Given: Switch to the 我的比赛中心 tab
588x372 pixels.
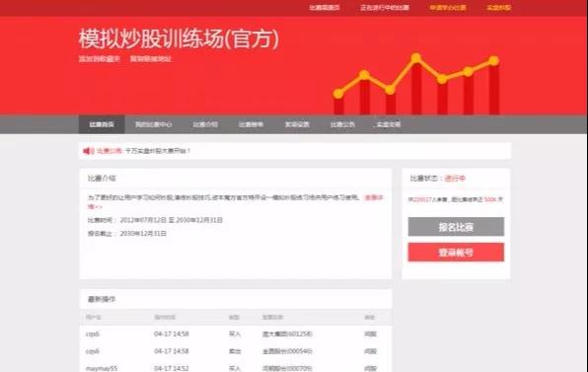Looking at the screenshot, I should (x=153, y=124).
